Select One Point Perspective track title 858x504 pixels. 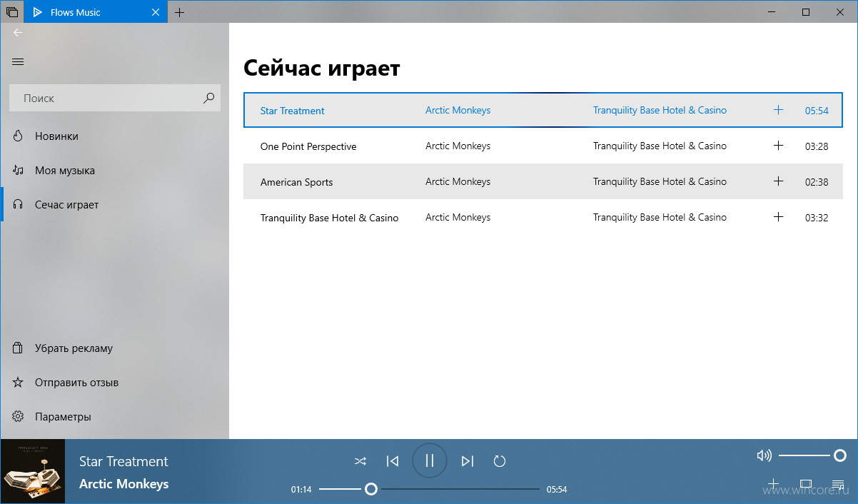pyautogui.click(x=308, y=146)
